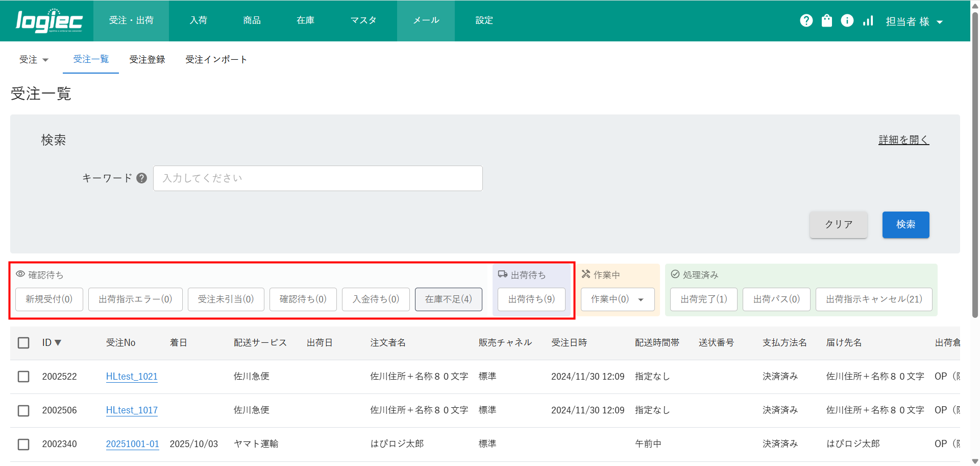Open the shopping bag icon in header

826,20
